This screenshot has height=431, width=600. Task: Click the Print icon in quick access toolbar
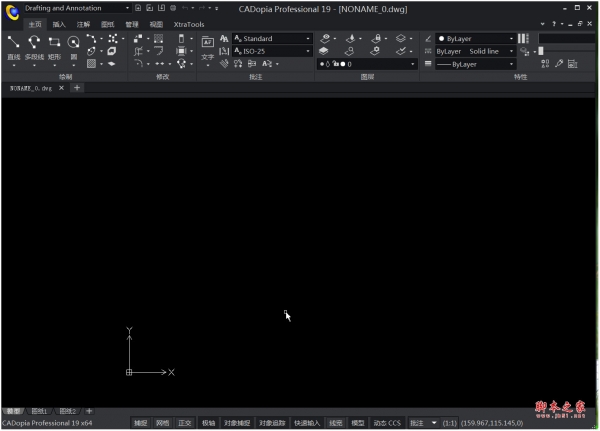[x=173, y=8]
